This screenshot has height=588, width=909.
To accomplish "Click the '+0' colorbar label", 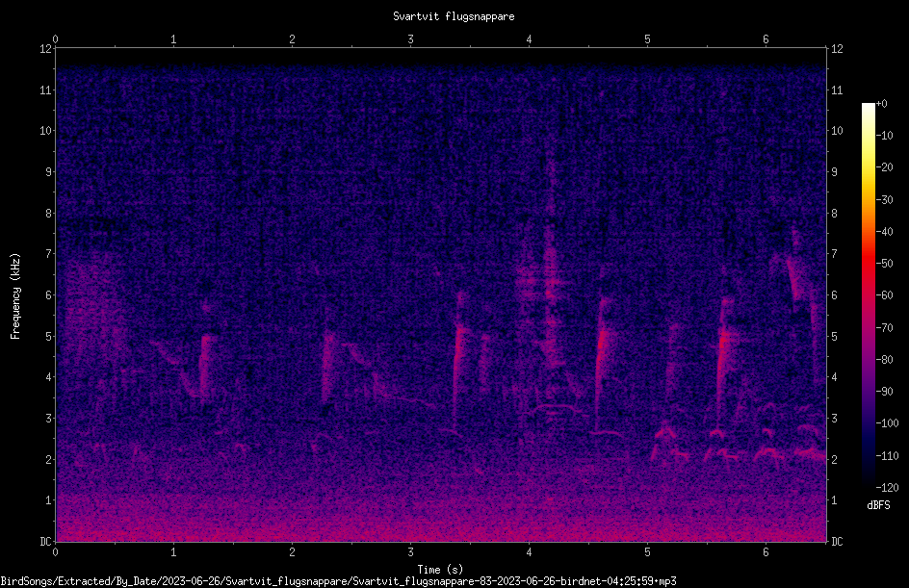I will [881, 104].
